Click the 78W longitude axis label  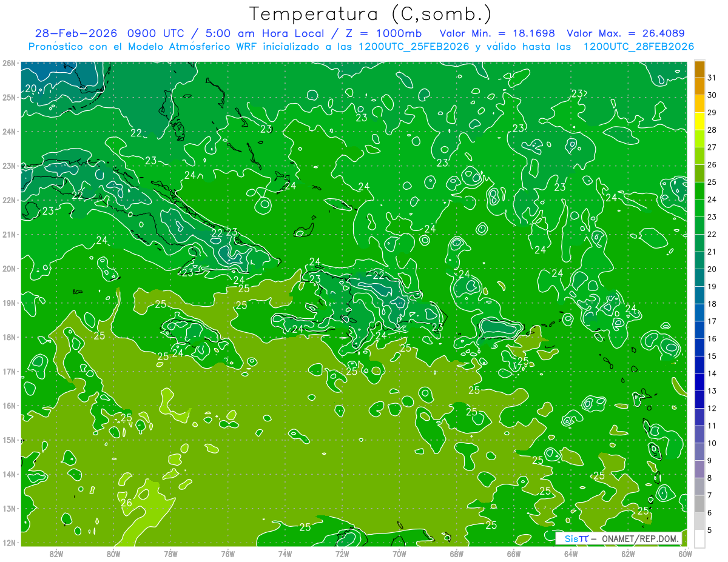tap(170, 554)
